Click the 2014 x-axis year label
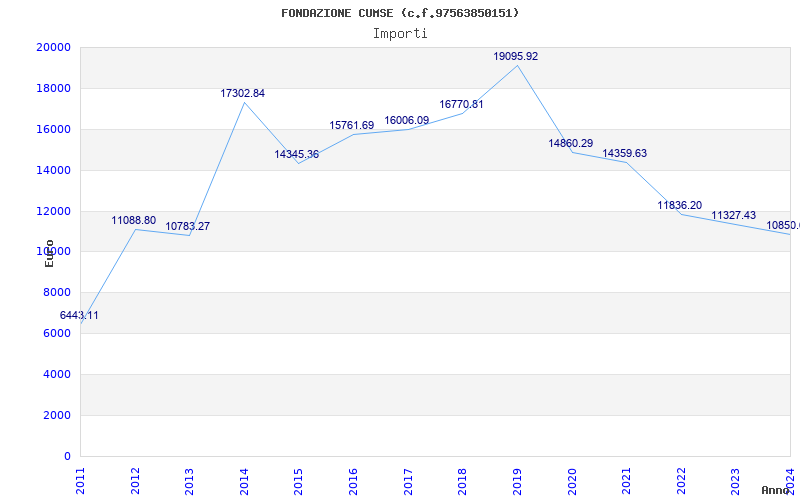Screen dimensions: 800x500 pyautogui.click(x=244, y=481)
